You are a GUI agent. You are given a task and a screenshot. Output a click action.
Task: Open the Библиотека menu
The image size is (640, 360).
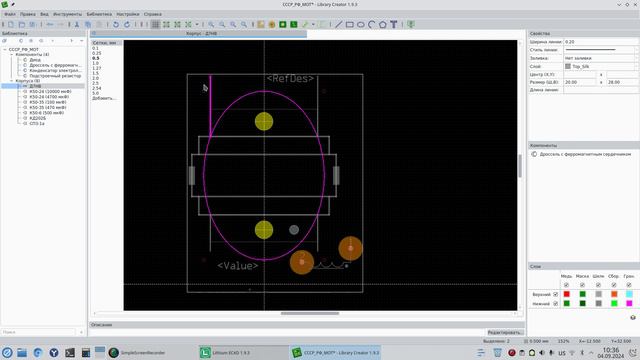[x=99, y=14]
